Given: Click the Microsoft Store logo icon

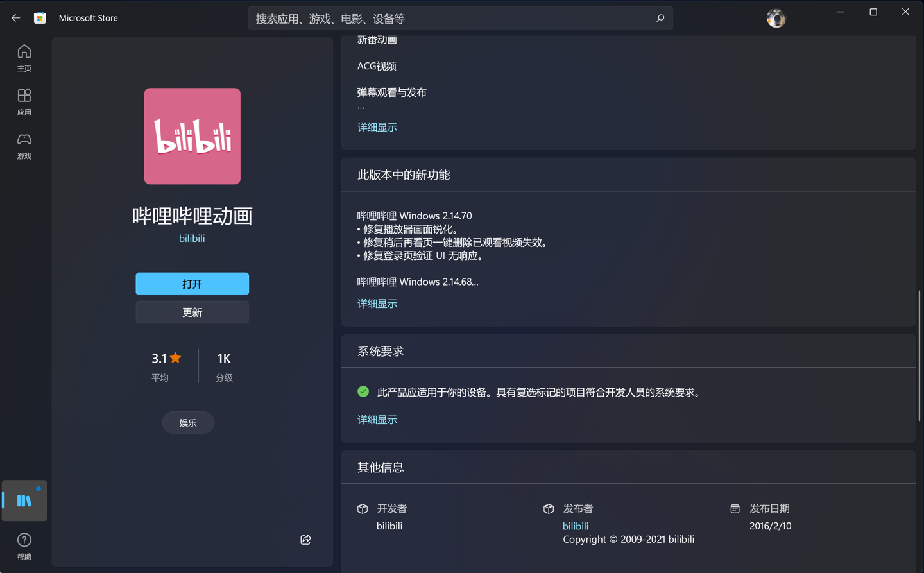Looking at the screenshot, I should point(40,17).
